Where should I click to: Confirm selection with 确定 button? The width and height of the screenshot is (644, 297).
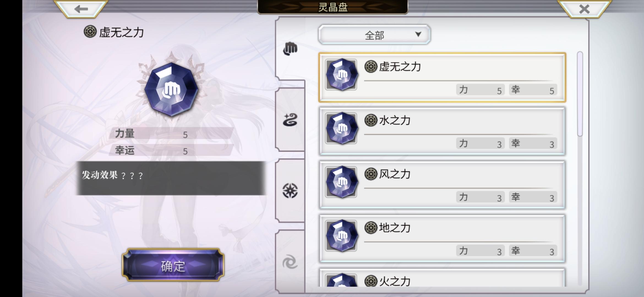tap(173, 265)
